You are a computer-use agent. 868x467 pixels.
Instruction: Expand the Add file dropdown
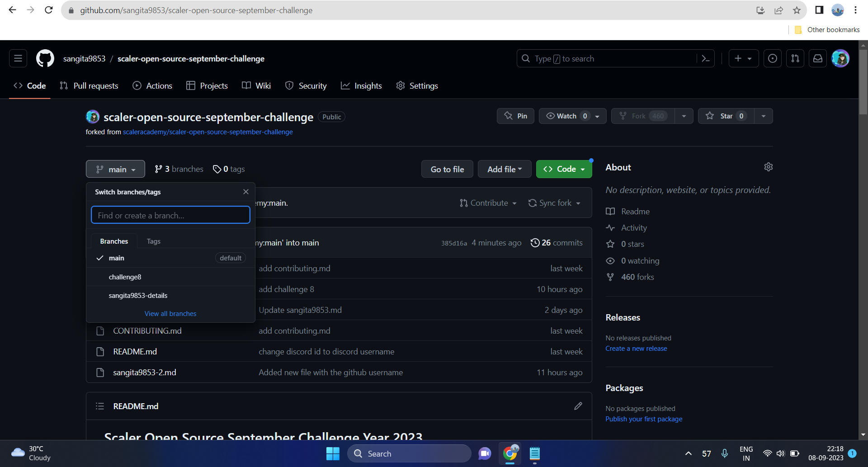point(504,169)
